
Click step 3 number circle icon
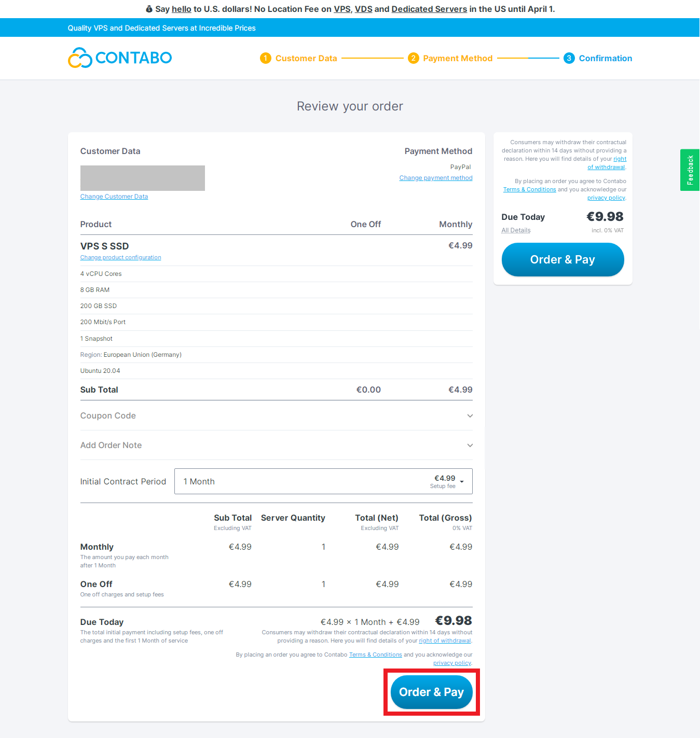pyautogui.click(x=569, y=58)
